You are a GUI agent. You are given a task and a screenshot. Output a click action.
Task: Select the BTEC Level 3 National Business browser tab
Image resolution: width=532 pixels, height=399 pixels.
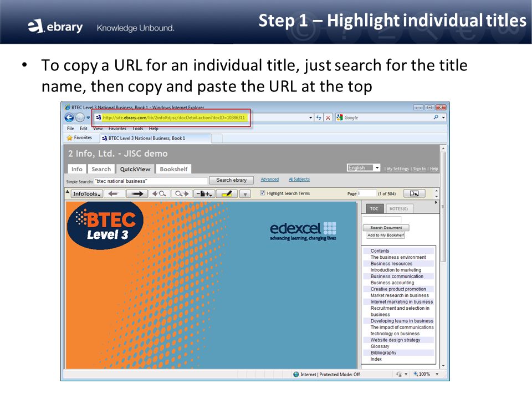pyautogui.click(x=155, y=138)
